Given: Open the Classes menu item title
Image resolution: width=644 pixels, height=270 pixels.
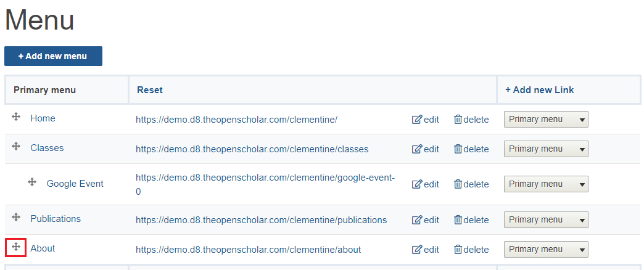Looking at the screenshot, I should tap(47, 148).
